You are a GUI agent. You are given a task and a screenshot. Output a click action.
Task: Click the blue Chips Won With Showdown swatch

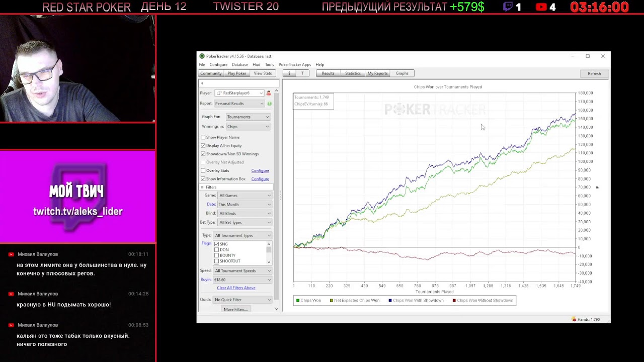390,301
